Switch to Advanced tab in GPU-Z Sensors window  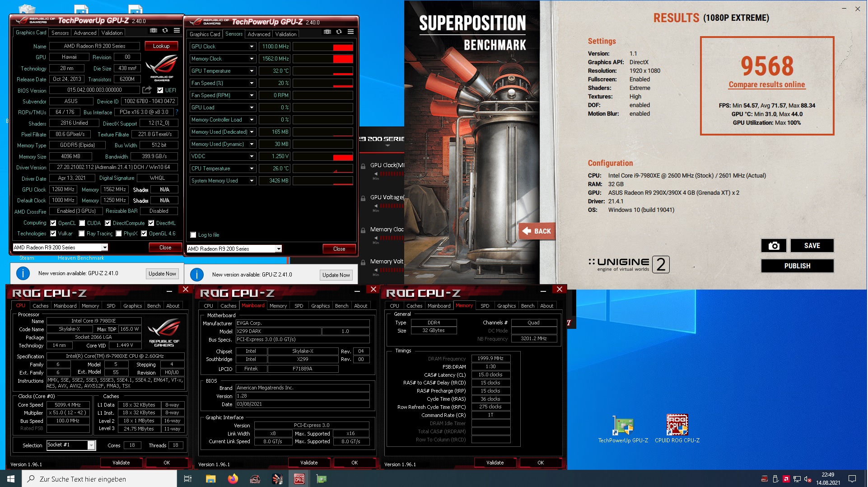point(259,34)
